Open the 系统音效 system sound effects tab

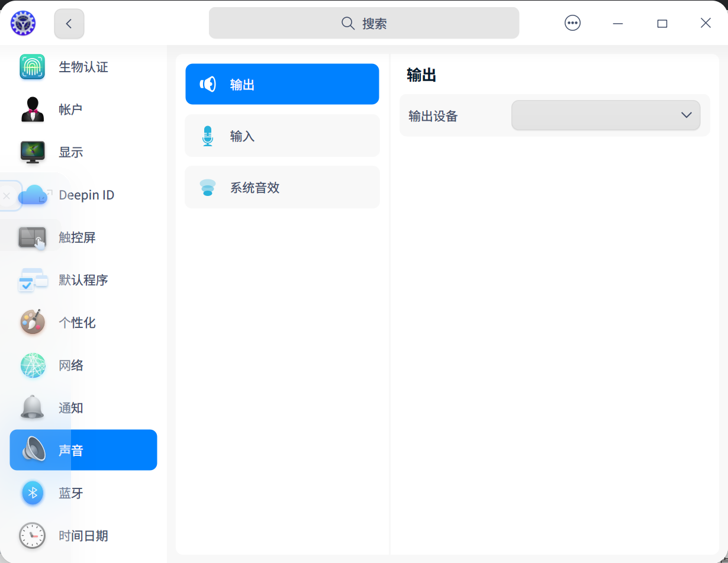(282, 187)
